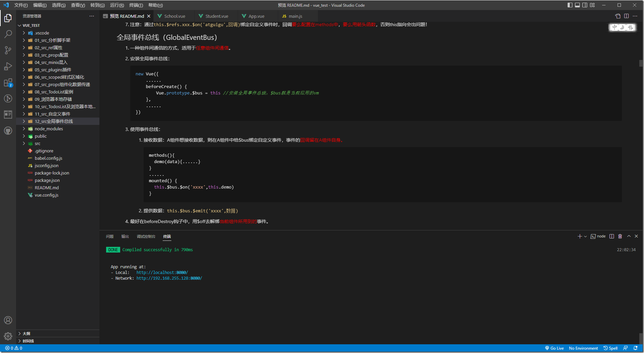Open the editor More Actions ellipsis
The width and height of the screenshot is (644, 353).
pos(635,16)
